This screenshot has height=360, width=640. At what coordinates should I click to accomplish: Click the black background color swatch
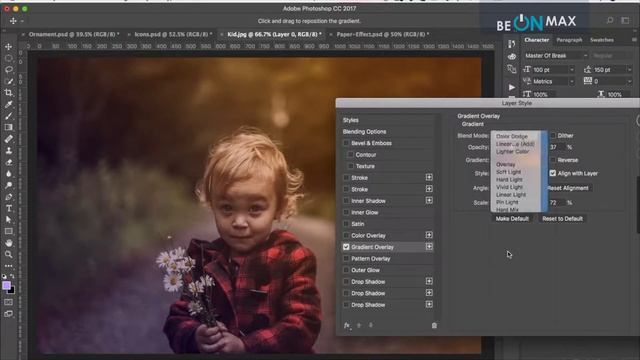(12, 290)
